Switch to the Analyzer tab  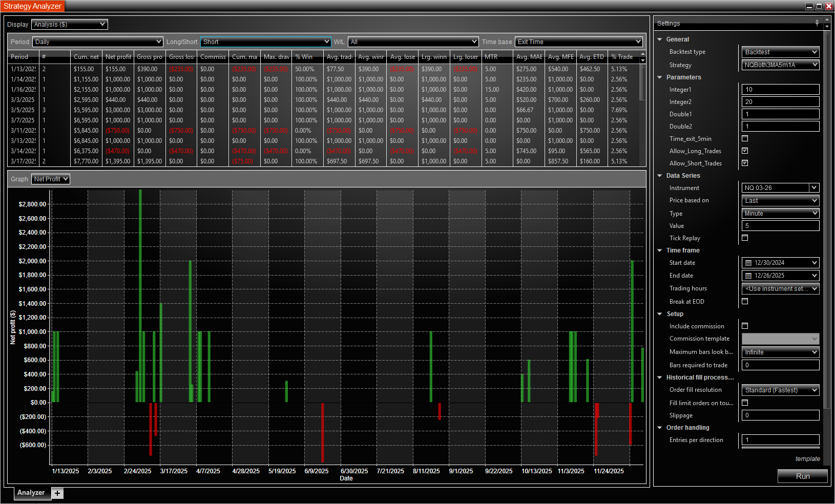coord(31,493)
